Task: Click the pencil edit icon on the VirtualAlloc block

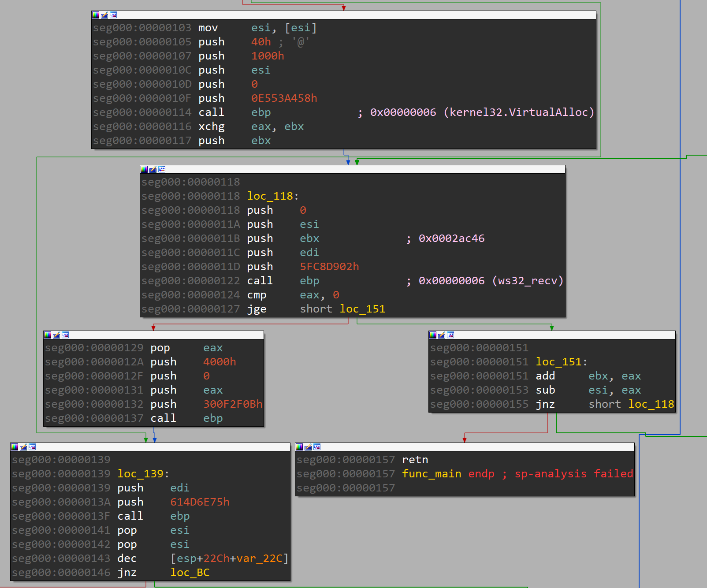Action: [104, 15]
